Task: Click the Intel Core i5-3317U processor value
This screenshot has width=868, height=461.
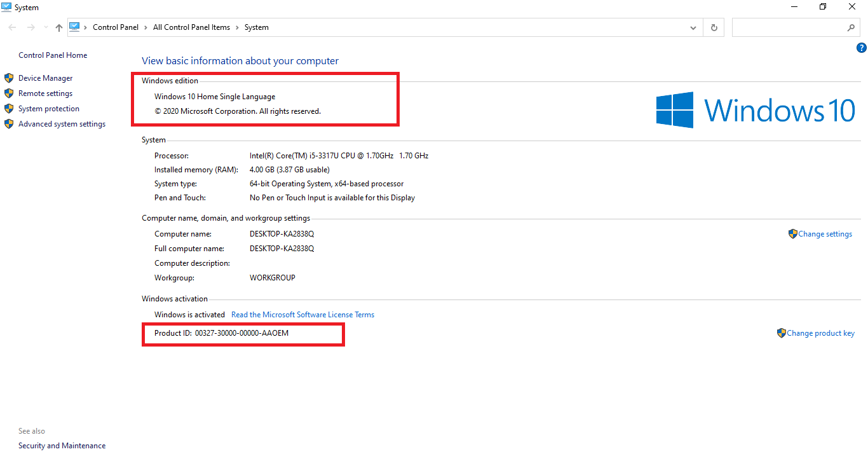Action: point(339,156)
